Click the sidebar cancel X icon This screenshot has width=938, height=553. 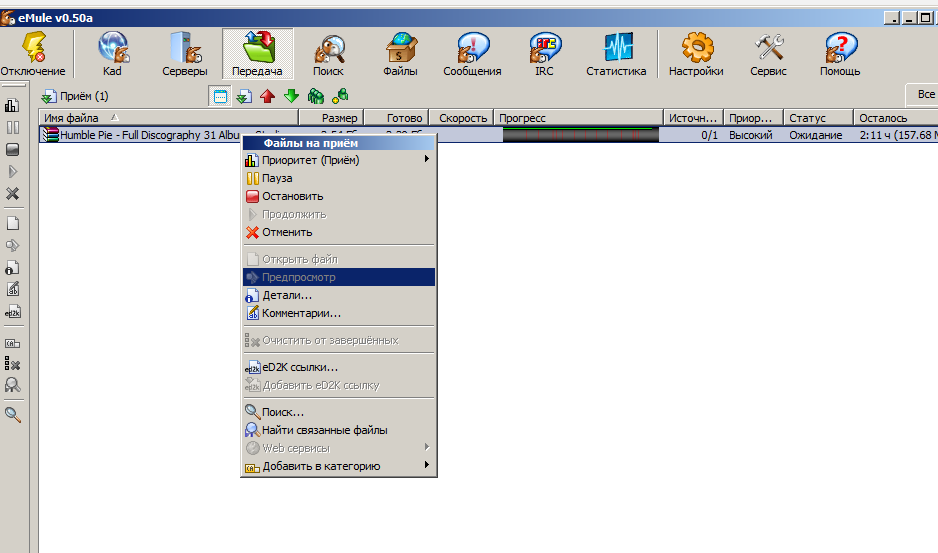tap(13, 194)
